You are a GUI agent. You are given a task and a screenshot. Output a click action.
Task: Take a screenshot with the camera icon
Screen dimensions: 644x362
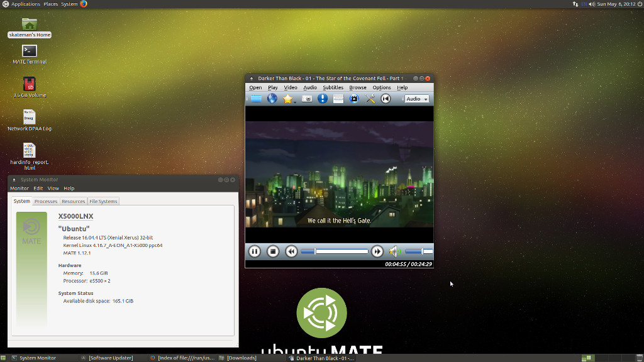[x=307, y=99]
